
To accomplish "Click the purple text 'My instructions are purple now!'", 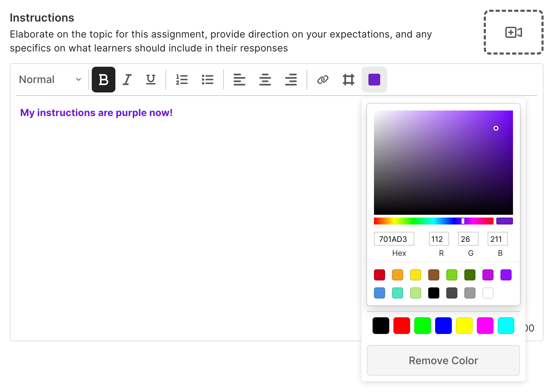I will (96, 113).
